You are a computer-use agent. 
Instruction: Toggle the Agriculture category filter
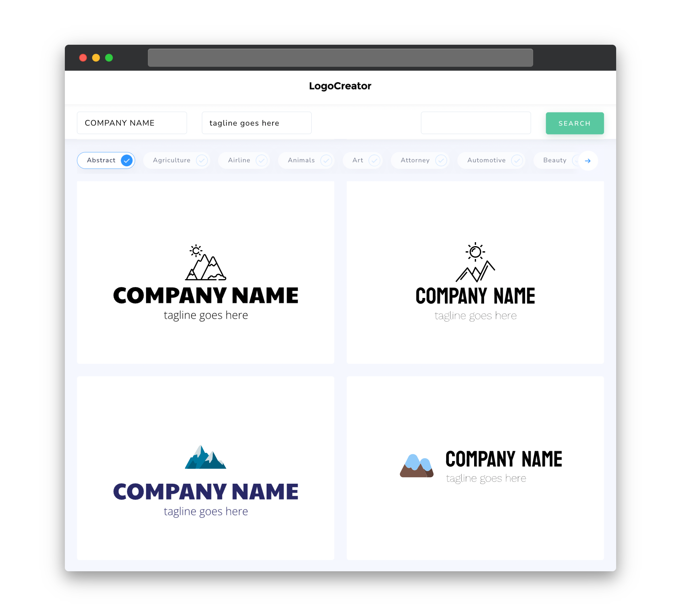point(178,160)
